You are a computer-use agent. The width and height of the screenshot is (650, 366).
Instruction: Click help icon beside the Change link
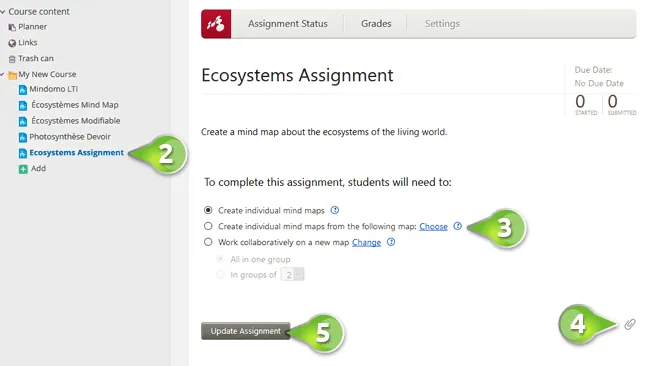(x=390, y=242)
